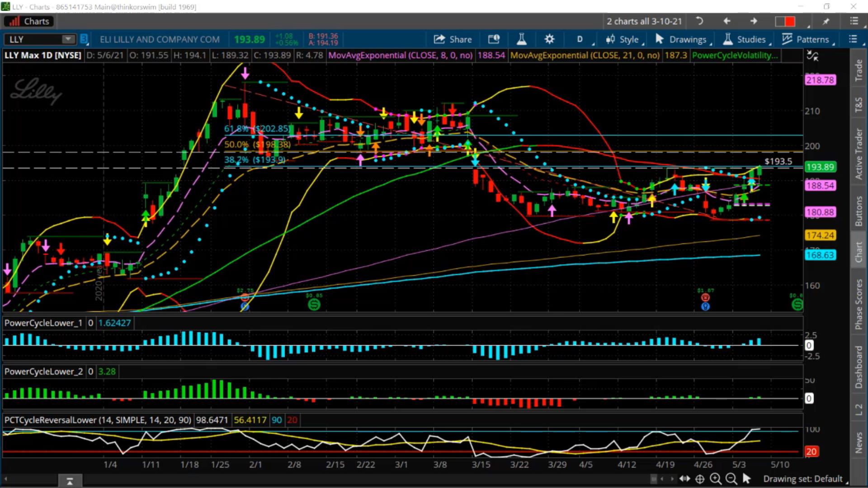The width and height of the screenshot is (868, 488).
Task: Click the LLY Max 1D [NYSE] chart label
Action: (43, 55)
